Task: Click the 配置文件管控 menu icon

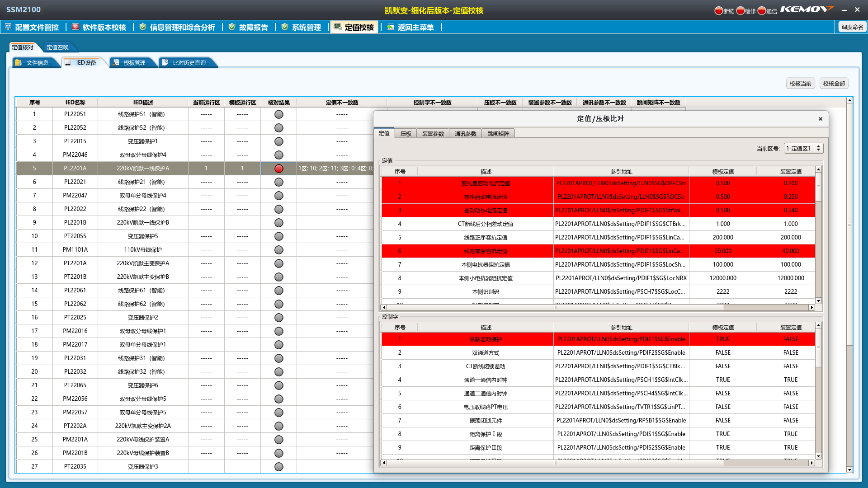Action: pos(8,27)
